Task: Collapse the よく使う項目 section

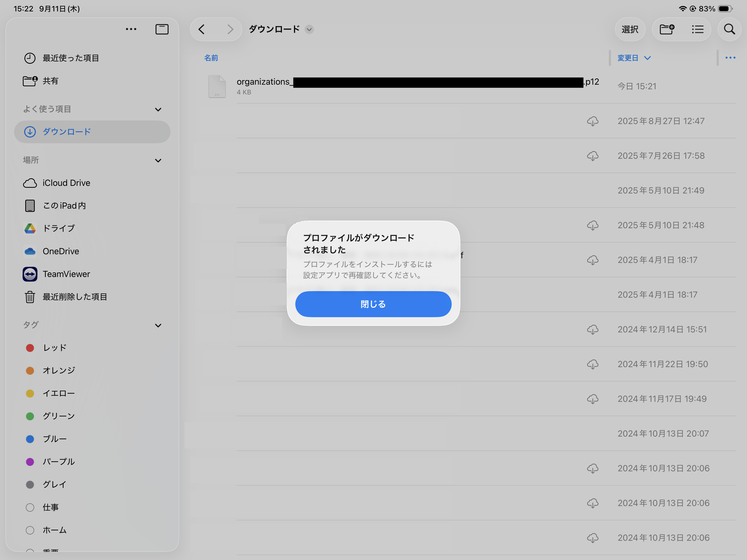Action: (158, 109)
